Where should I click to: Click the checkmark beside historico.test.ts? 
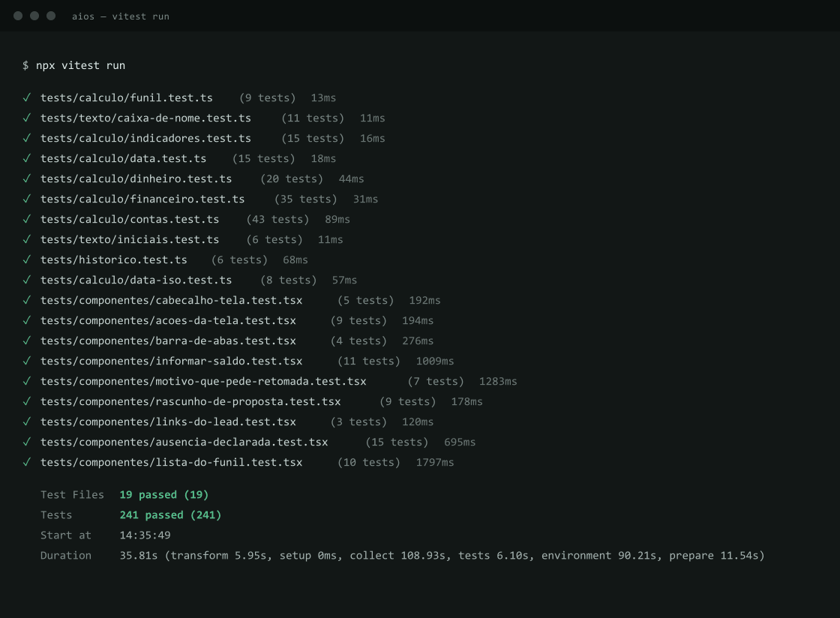27,259
